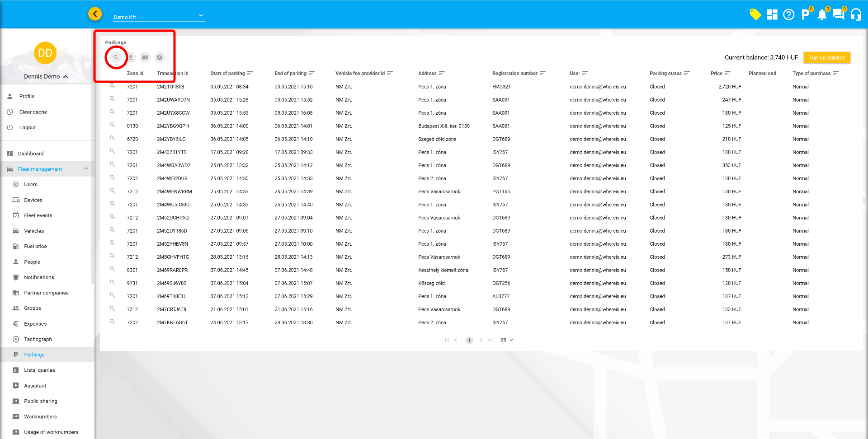Open the column chooser icon
The width and height of the screenshot is (868, 439).
point(145,57)
